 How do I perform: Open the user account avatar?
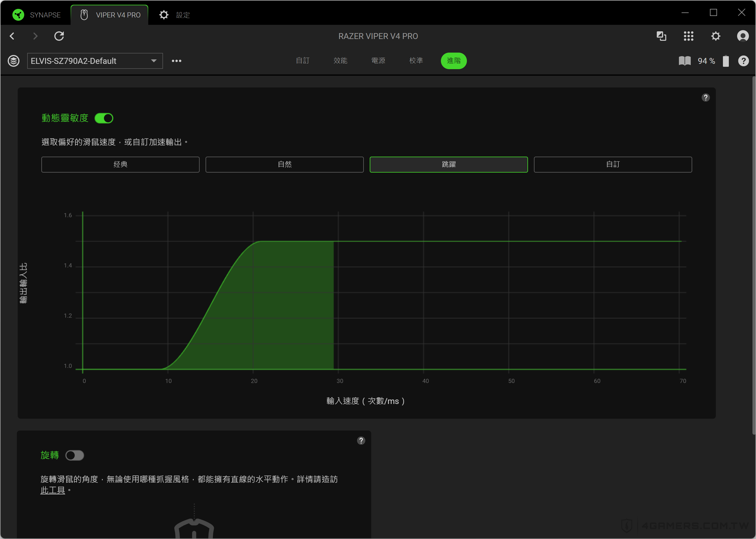(x=743, y=36)
